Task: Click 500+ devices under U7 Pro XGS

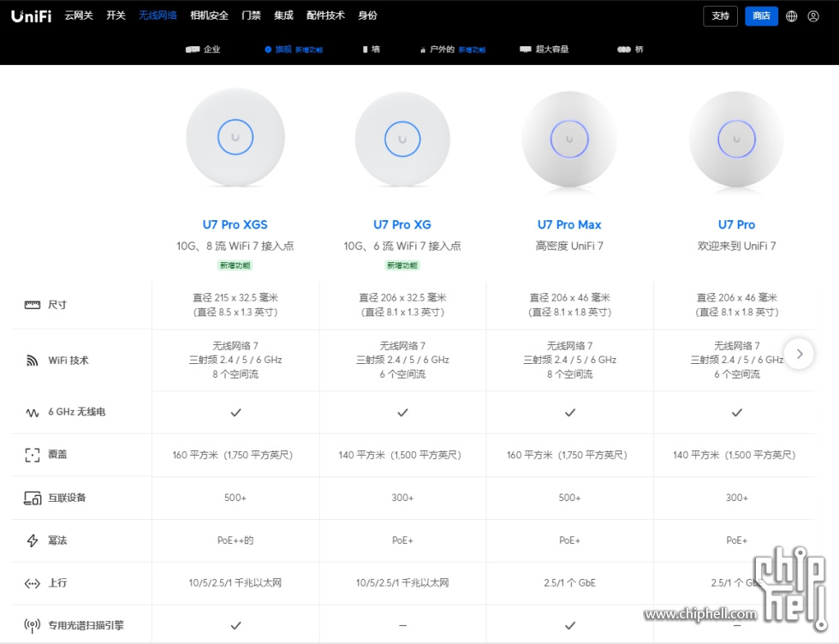Action: click(235, 498)
